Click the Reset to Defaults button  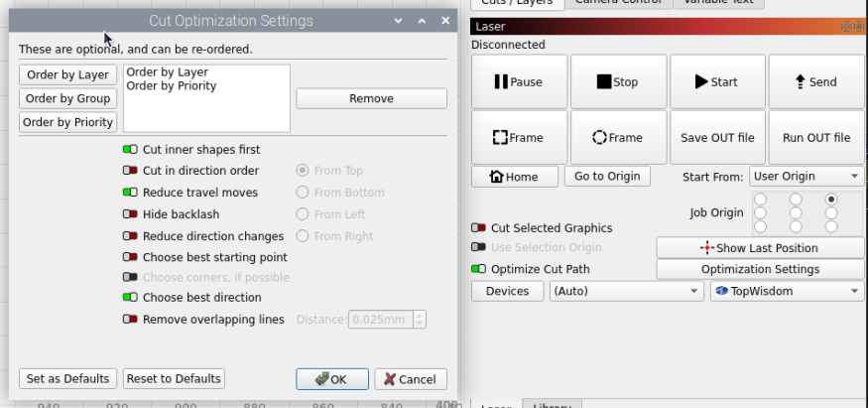tap(174, 378)
